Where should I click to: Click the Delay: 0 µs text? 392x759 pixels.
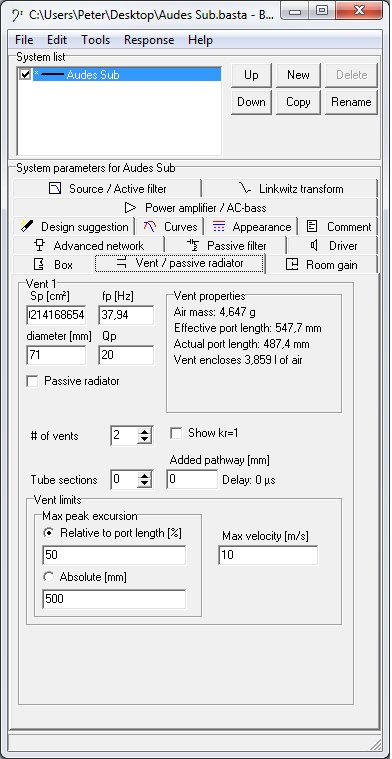pos(249,480)
